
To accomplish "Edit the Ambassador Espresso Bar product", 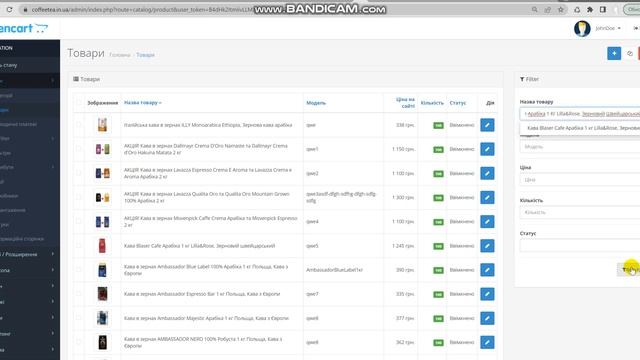I will coord(487,294).
